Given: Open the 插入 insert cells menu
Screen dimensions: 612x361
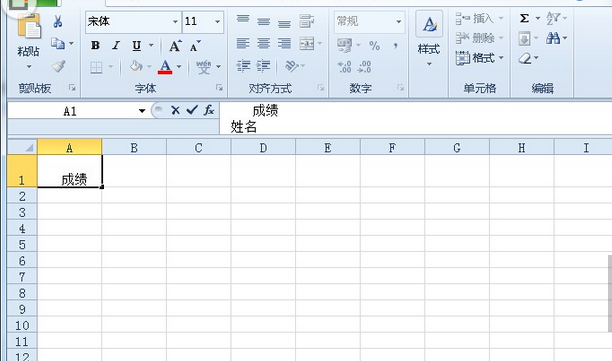Looking at the screenshot, I should click(x=479, y=18).
